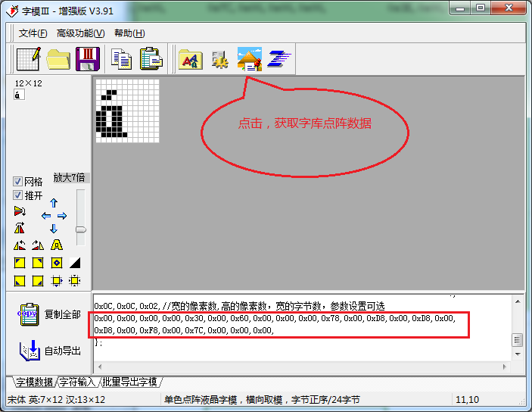Switch to the 批量导出字模 tab
The height and width of the screenshot is (412, 532).
(130, 382)
